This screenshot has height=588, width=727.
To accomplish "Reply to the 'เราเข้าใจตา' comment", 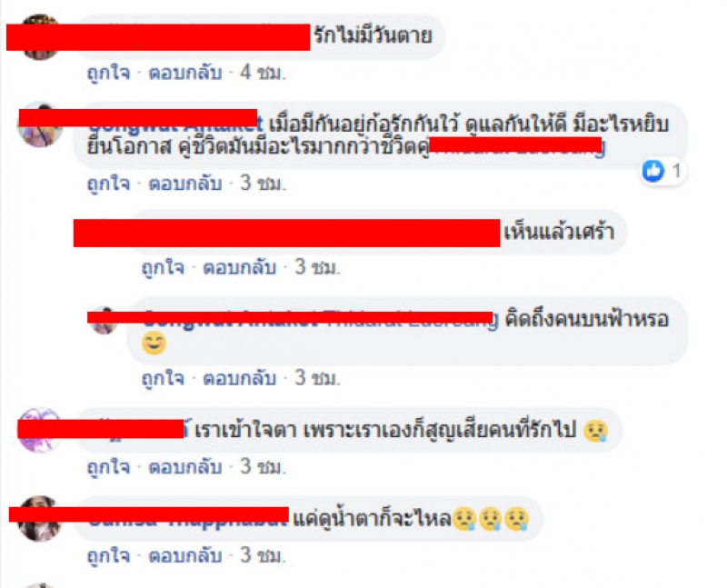I will pyautogui.click(x=185, y=467).
